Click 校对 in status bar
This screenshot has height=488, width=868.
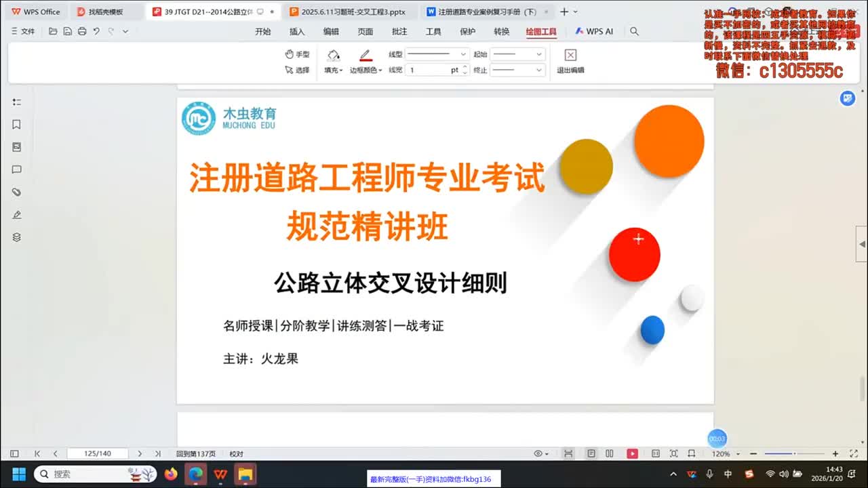coord(236,453)
